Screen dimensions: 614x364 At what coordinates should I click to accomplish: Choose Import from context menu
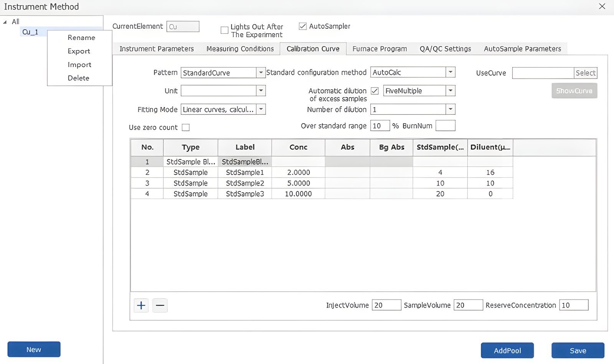[x=79, y=64]
